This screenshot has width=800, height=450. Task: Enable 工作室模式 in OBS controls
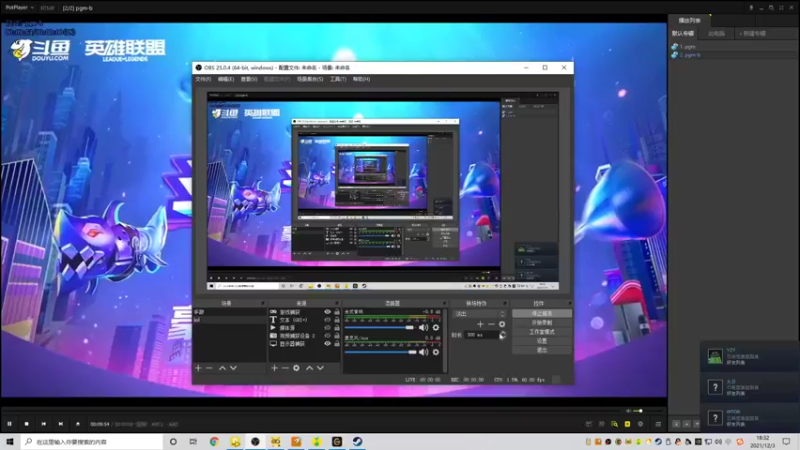pyautogui.click(x=542, y=332)
